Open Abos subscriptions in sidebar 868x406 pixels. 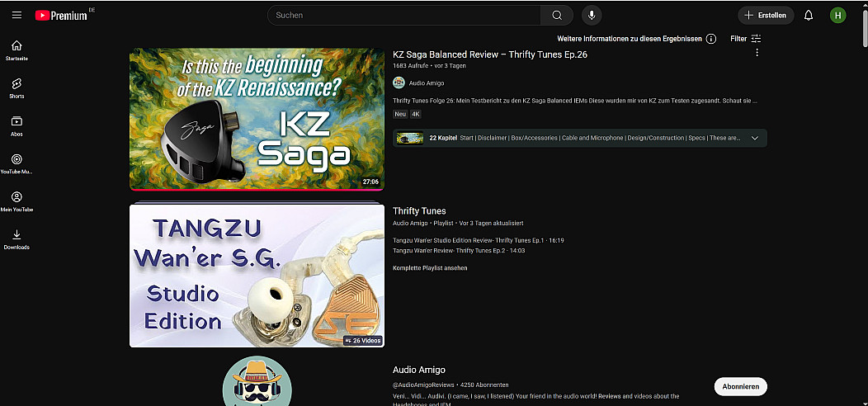coord(17,125)
